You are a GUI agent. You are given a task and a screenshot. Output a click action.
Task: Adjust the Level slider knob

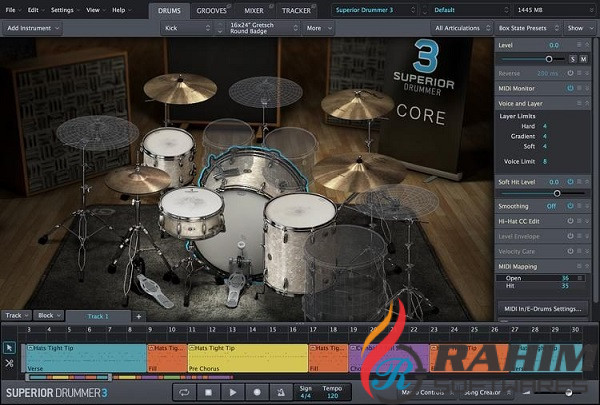point(549,59)
